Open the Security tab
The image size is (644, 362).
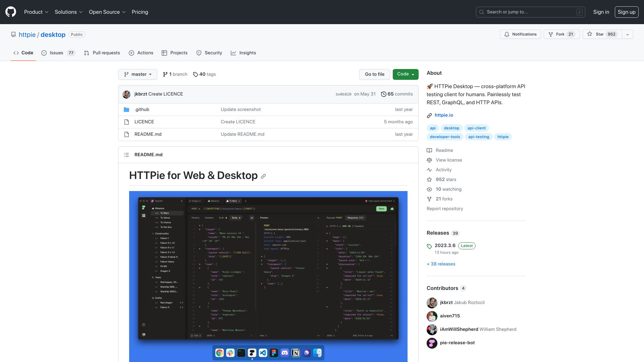(209, 53)
